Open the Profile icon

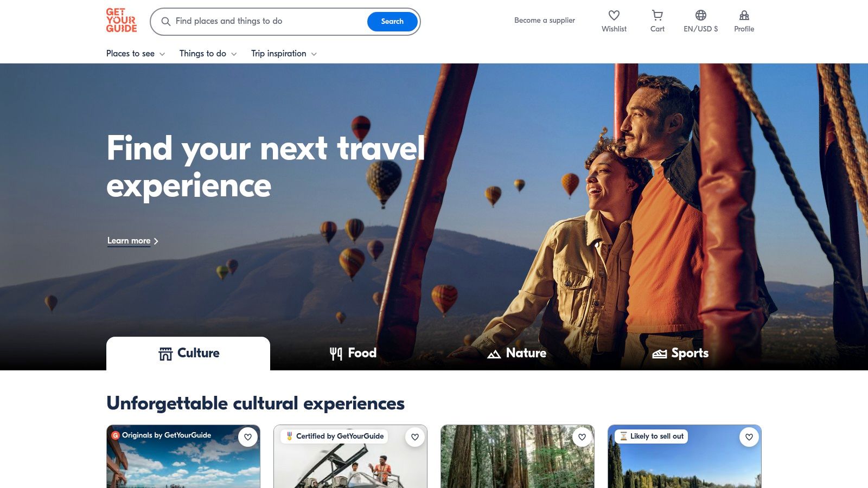pos(744,15)
